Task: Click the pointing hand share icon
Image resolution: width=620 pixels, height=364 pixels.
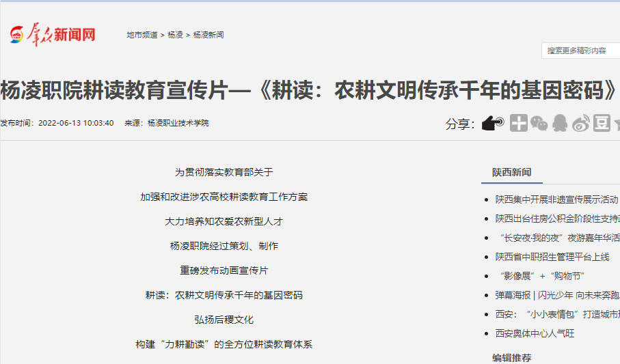Action: (492, 123)
